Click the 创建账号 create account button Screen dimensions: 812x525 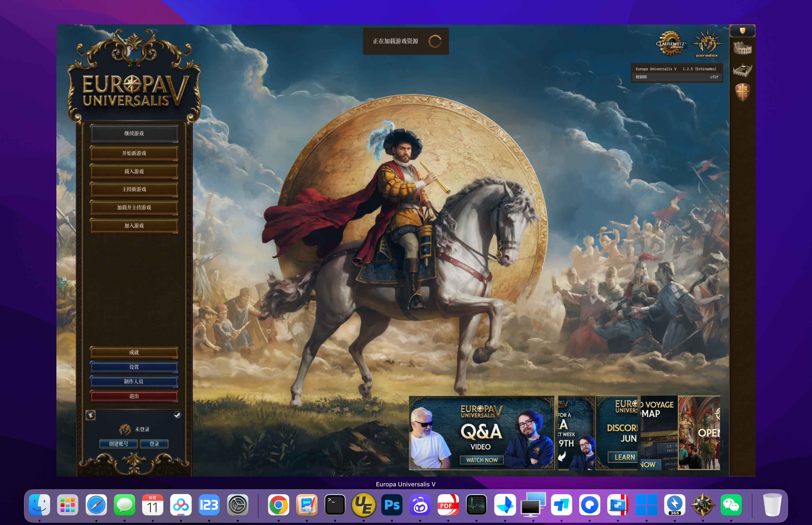pyautogui.click(x=119, y=444)
